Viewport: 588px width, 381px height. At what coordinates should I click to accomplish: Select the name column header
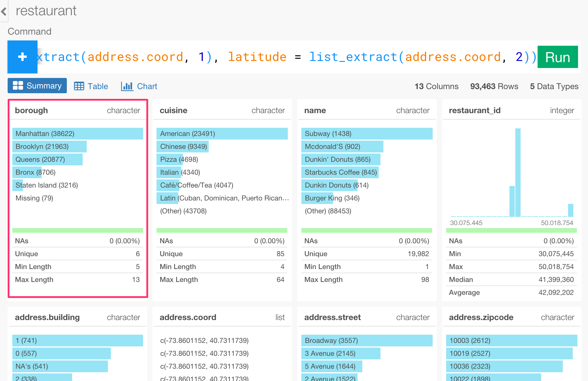pyautogui.click(x=315, y=110)
